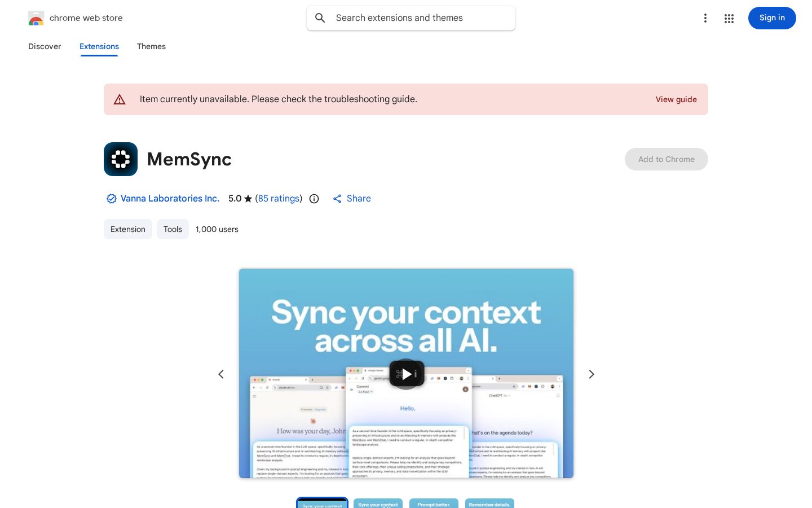The width and height of the screenshot is (812, 508).
Task: Play the promo video
Action: (x=406, y=374)
